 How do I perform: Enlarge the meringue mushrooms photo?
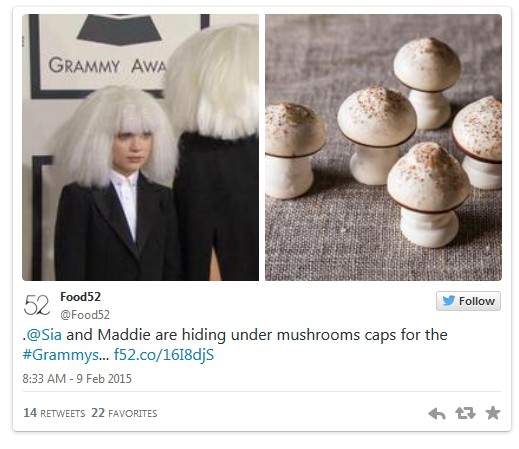point(383,147)
